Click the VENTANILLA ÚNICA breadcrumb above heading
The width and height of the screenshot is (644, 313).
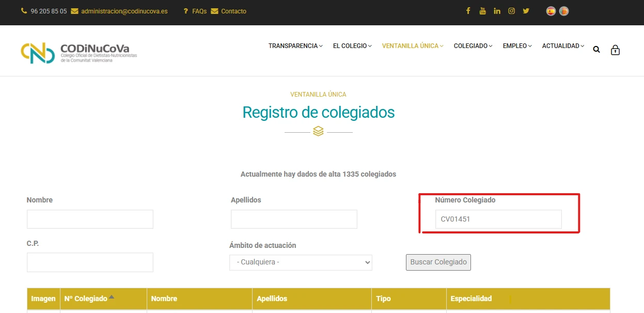tap(318, 95)
